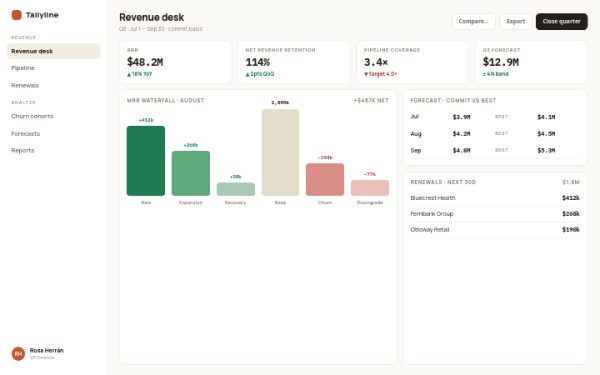The image size is (600, 375).
Task: Click the Sep commit value $4.8M
Action: point(461,151)
